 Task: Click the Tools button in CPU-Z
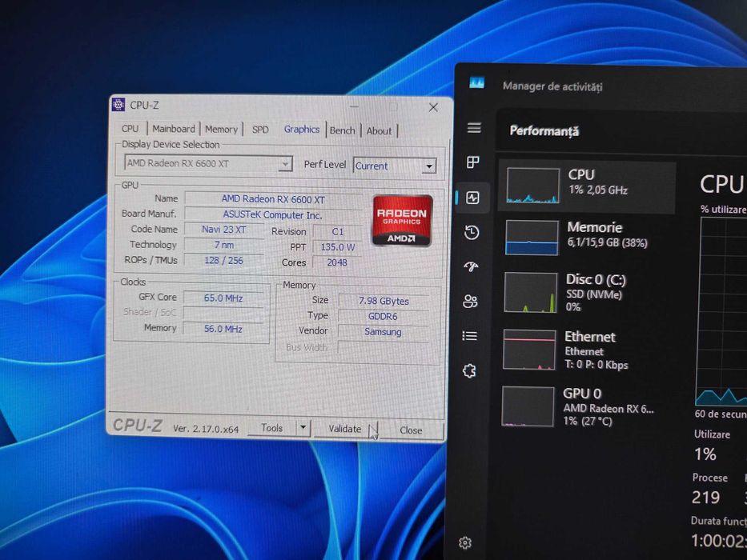point(271,428)
